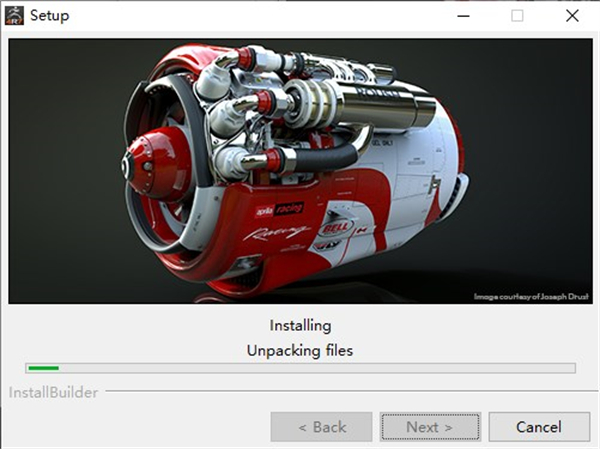
Task: Click the "Installing" heading text
Action: (x=300, y=326)
